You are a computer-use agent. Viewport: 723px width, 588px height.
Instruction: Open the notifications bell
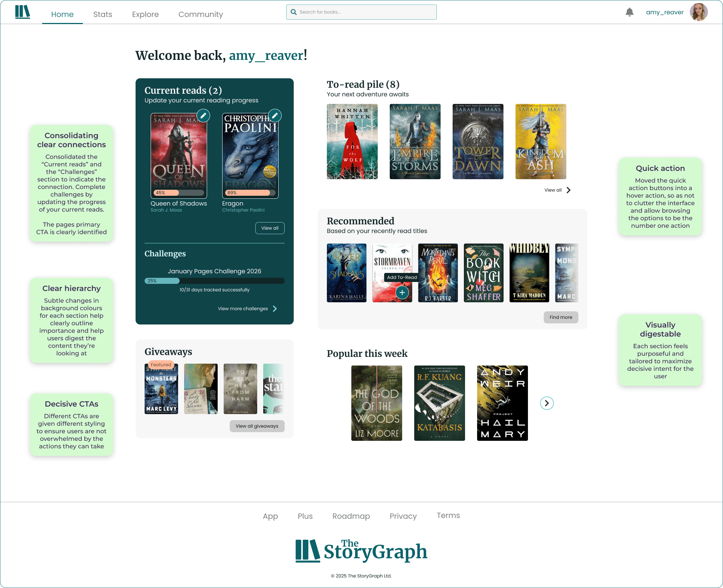tap(629, 12)
